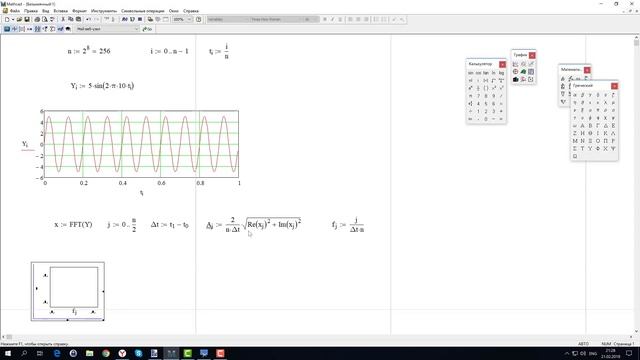The height and width of the screenshot is (360, 640).
Task: Click digit 5 in the Calculator palette
Action: pyautogui.click(x=486, y=104)
